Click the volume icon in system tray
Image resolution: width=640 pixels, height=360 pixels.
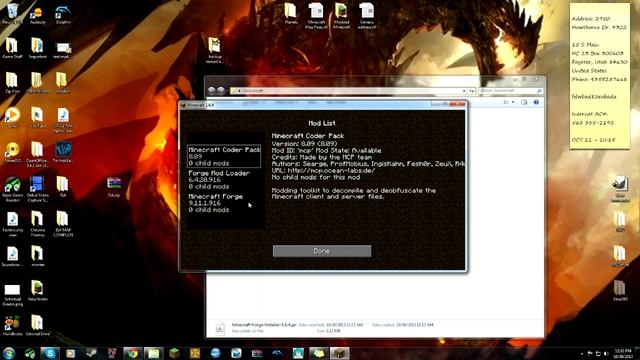[606, 353]
